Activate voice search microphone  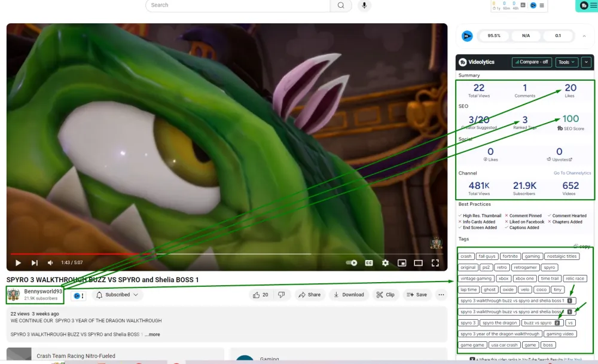click(364, 5)
